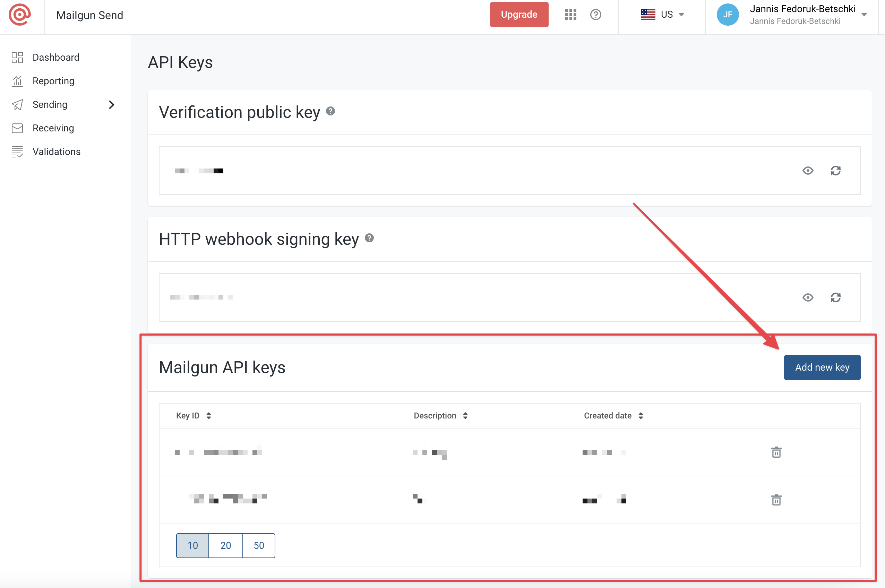Image resolution: width=885 pixels, height=588 pixels.
Task: Click Add new key button
Action: point(822,367)
